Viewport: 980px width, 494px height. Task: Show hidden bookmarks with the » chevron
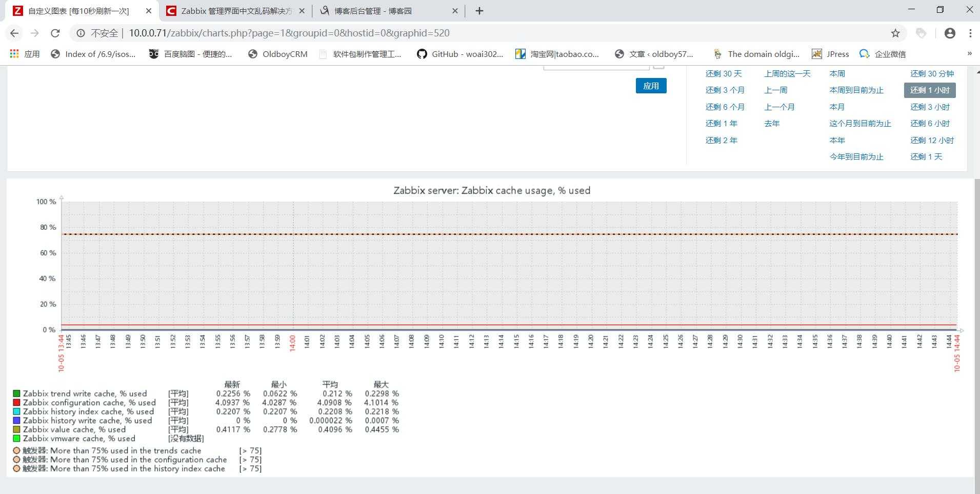pyautogui.click(x=969, y=53)
